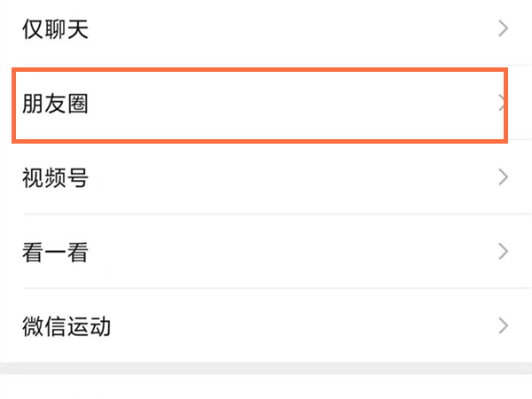The width and height of the screenshot is (532, 399).
Task: Tap the chevron arrow beside 仅聊天
Action: pyautogui.click(x=504, y=29)
